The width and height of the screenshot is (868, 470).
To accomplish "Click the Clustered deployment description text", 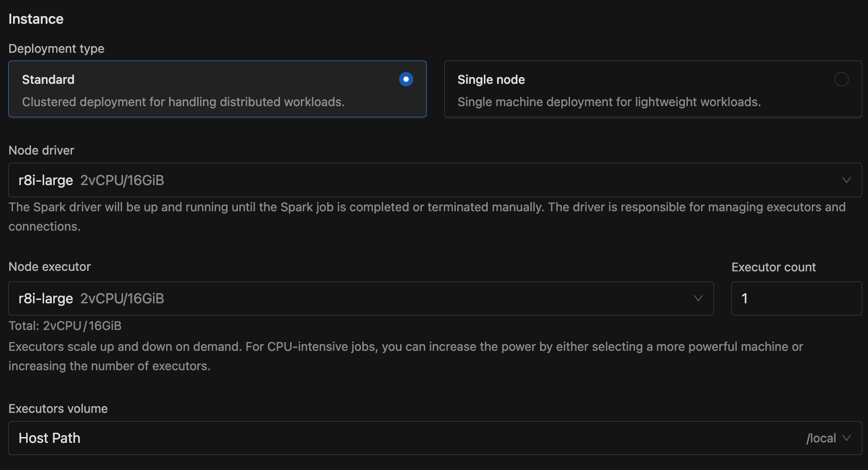I will (183, 102).
